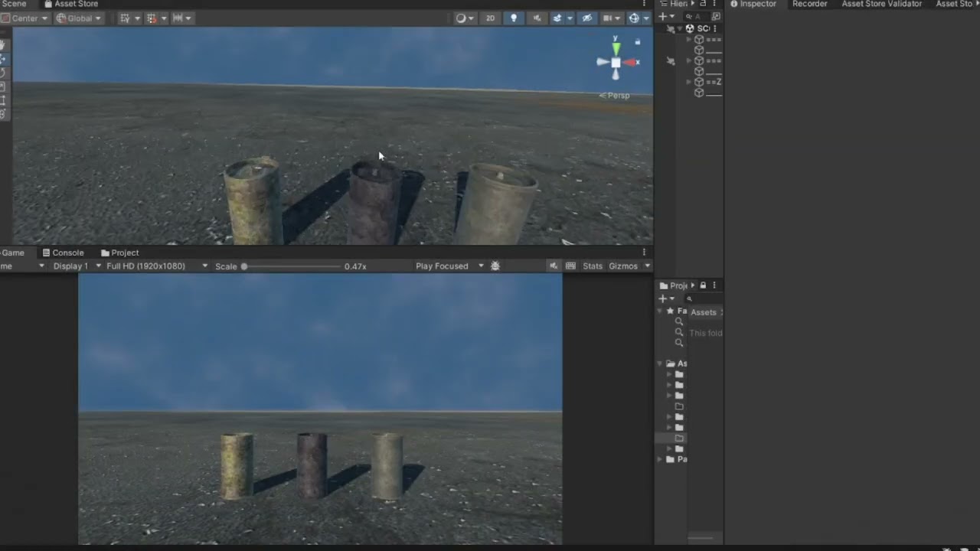
Task: Open the Gizmos dropdown arrow in Game view
Action: [x=647, y=266]
